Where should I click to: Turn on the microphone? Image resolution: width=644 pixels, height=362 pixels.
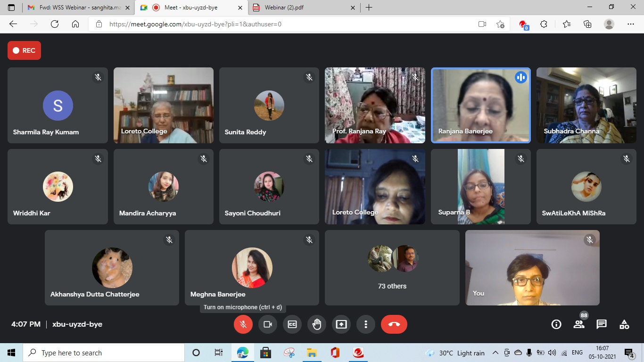tap(243, 324)
